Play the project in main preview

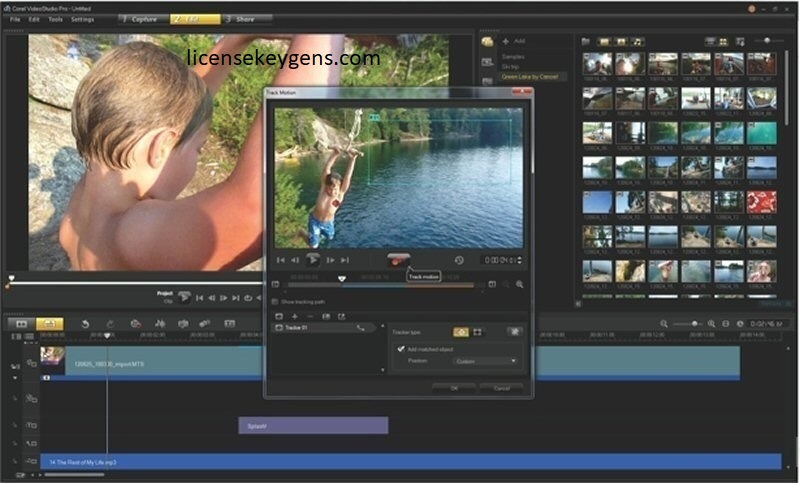(184, 297)
